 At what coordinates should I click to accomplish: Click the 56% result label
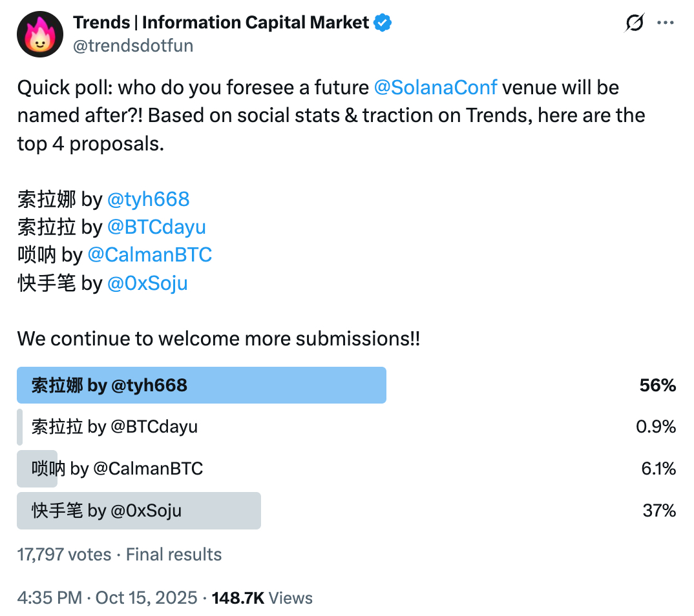click(657, 385)
